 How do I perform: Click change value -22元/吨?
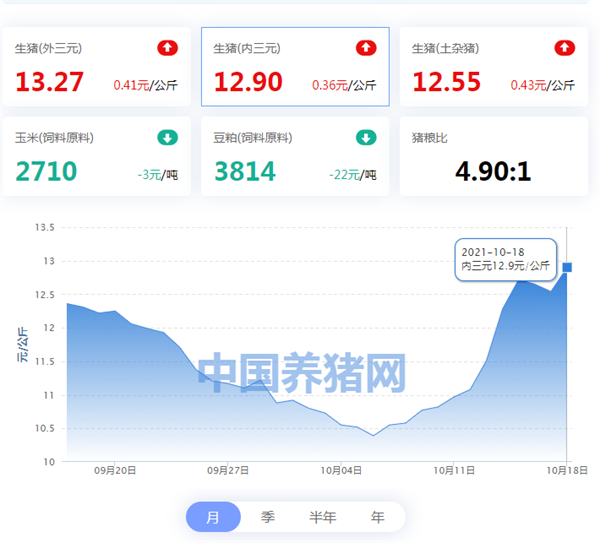coord(353,175)
